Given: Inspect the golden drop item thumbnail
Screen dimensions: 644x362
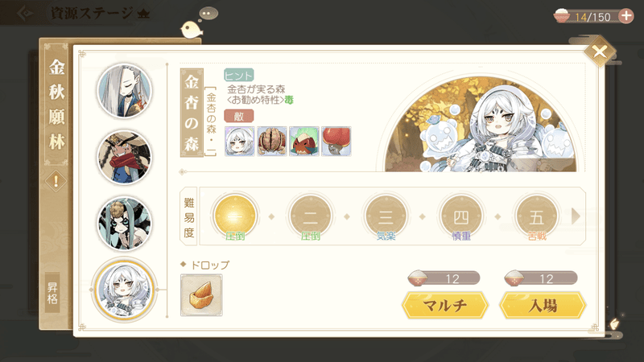Looking at the screenshot, I should (201, 295).
